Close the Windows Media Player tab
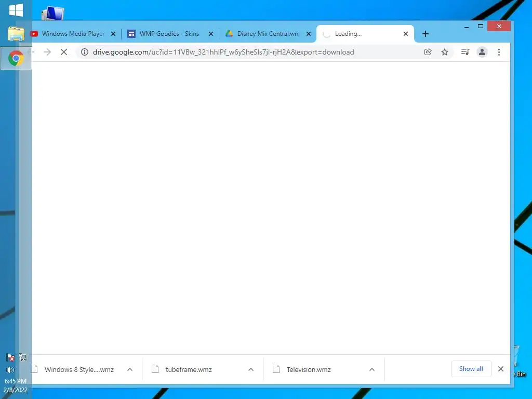The image size is (532, 399). point(113,34)
